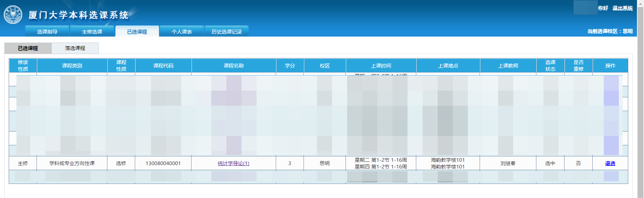Viewport: 644px width, 198px height.
Task: Click the 厦门大学本科选课系统 title
Action: (x=78, y=15)
